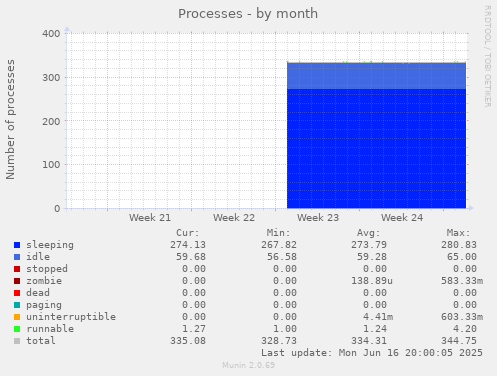Click the y-axis label 200

coord(51,121)
